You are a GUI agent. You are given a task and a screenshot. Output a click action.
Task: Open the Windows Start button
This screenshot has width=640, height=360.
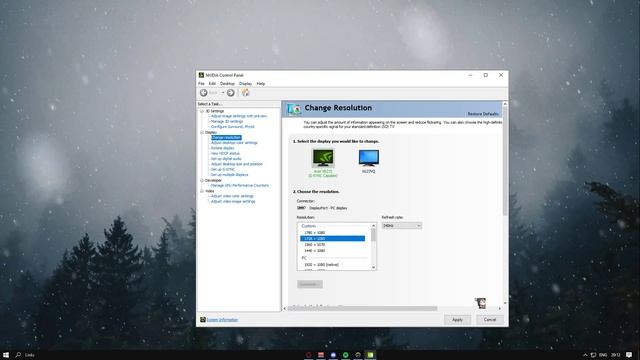[x=6, y=355]
